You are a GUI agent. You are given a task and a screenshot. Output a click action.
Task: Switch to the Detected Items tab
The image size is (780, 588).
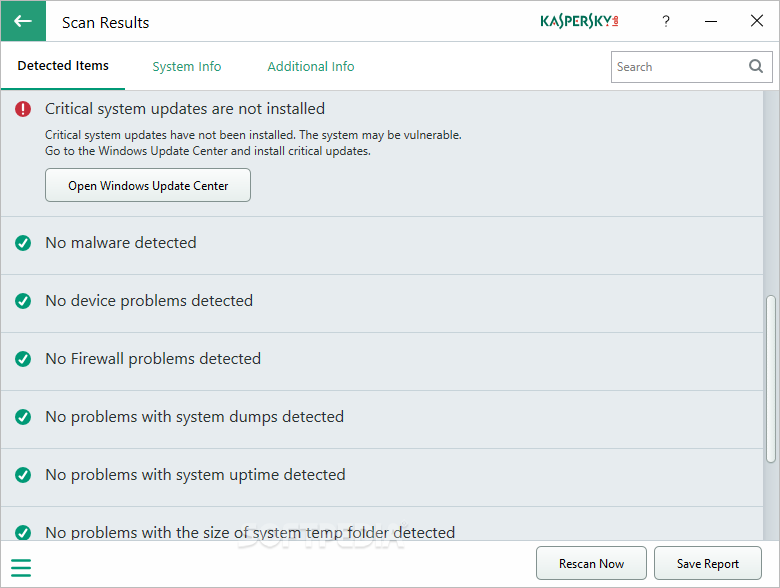pyautogui.click(x=63, y=66)
